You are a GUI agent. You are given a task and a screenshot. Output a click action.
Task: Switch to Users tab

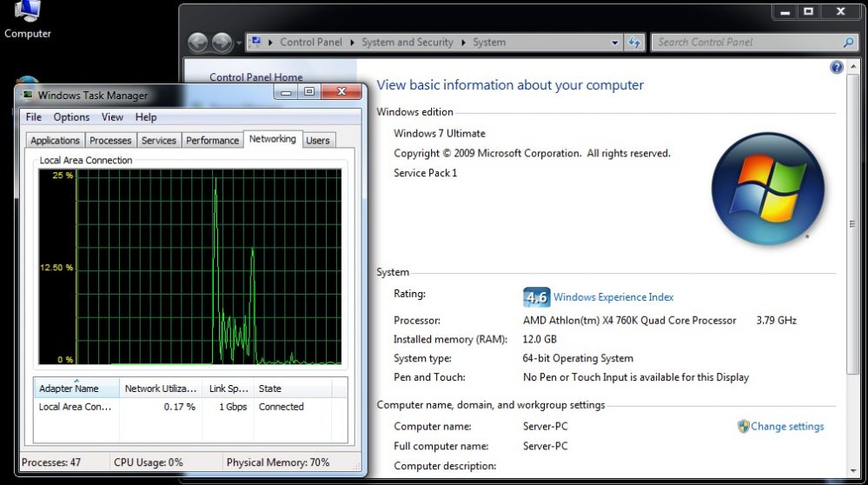[x=318, y=141]
